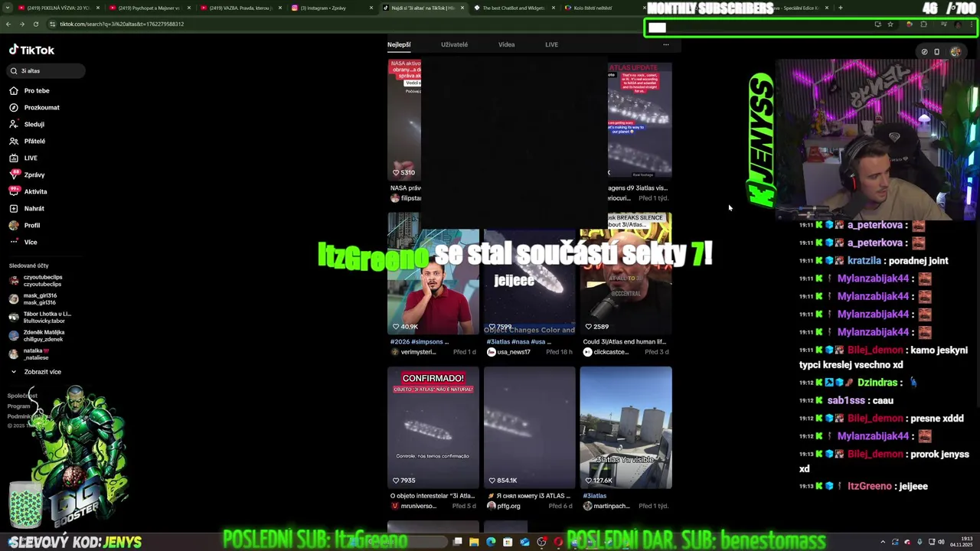Click Sledované účty heading text
Viewport: 980px width, 551px height.
[28, 266]
